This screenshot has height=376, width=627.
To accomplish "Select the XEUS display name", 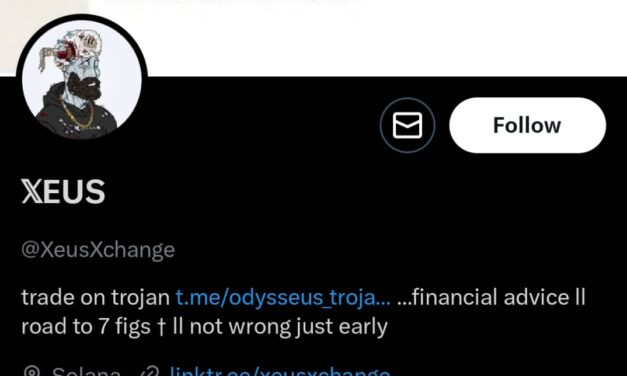I will pos(63,192).
